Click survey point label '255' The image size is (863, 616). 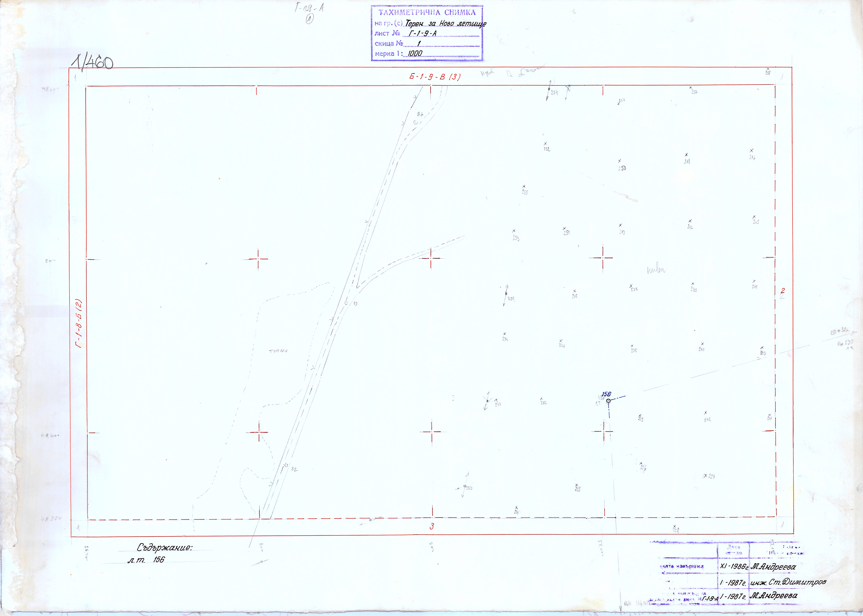tap(525, 192)
